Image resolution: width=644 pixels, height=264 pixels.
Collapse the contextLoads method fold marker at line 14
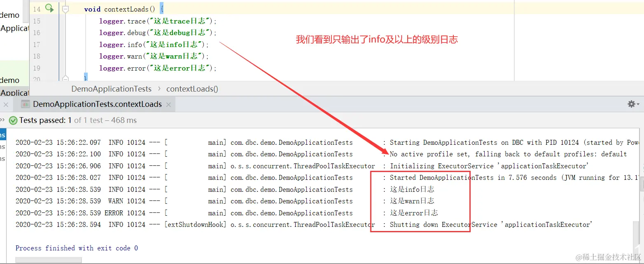point(65,9)
